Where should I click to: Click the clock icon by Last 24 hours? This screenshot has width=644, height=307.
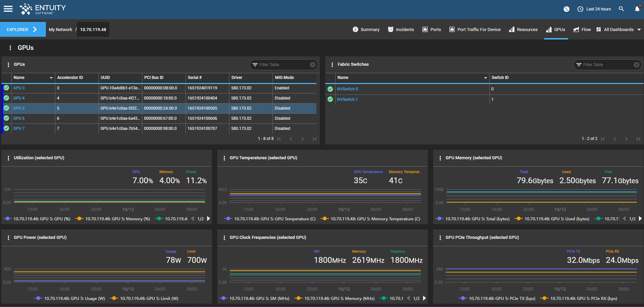click(x=580, y=9)
